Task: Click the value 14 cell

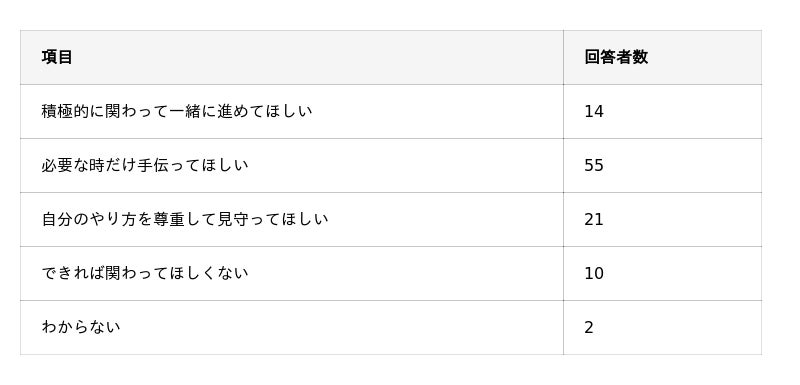Action: [662, 111]
